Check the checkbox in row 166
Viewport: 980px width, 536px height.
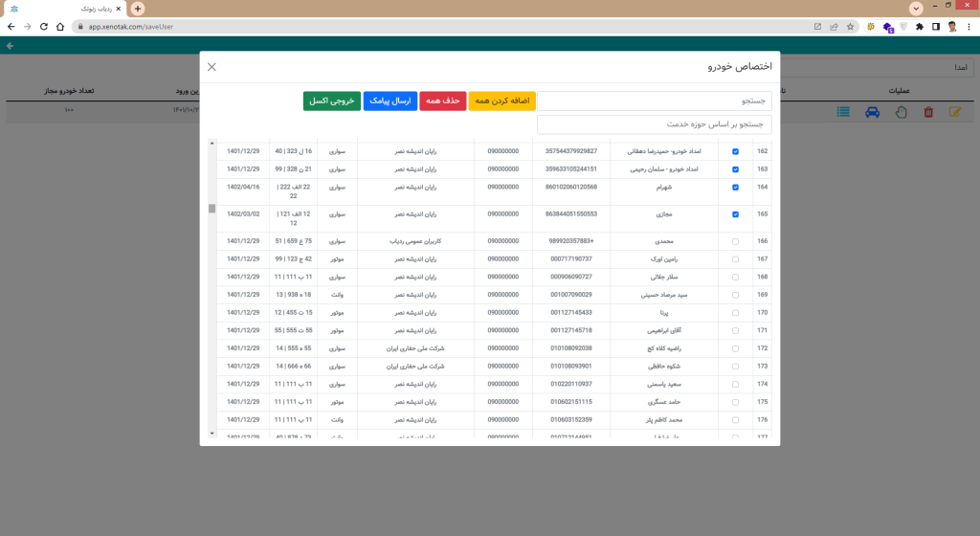pyautogui.click(x=735, y=241)
